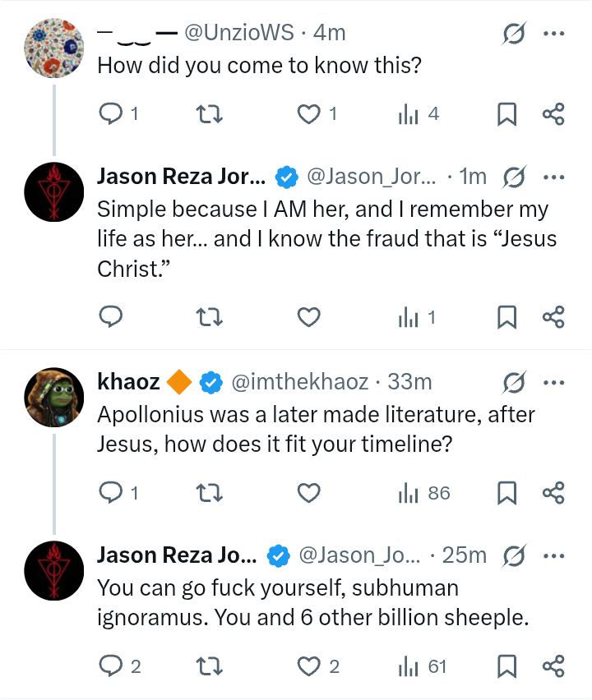Open more options for khaoz's tweet
This screenshot has height=700, width=592.
point(553,382)
